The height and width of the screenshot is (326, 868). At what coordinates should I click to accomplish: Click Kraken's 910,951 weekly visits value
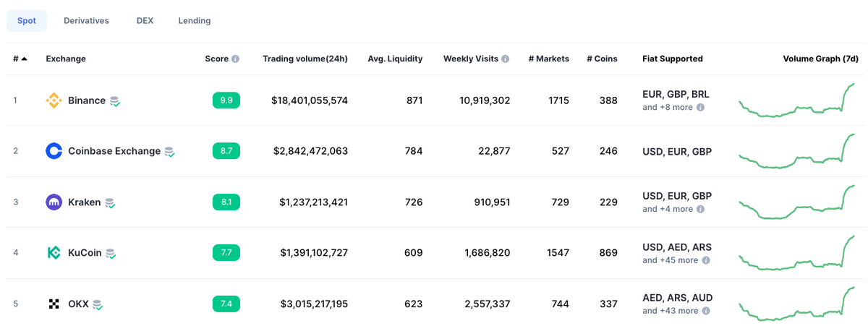(491, 202)
